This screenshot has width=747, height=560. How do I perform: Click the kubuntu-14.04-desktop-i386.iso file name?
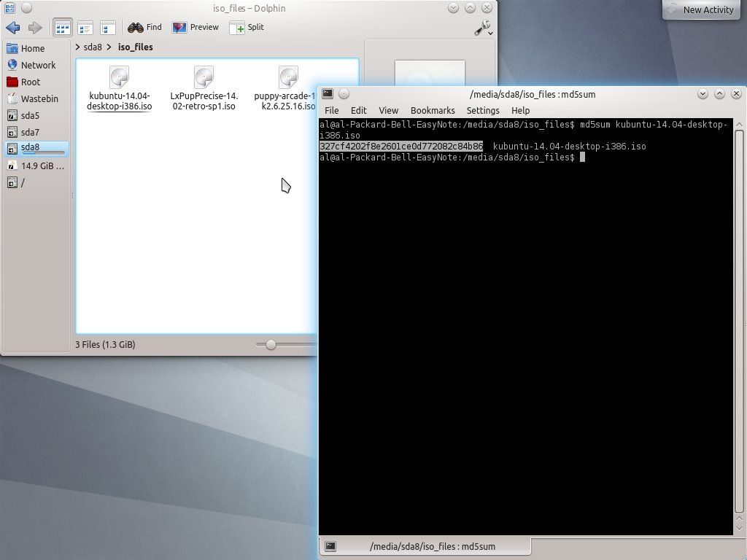click(119, 101)
